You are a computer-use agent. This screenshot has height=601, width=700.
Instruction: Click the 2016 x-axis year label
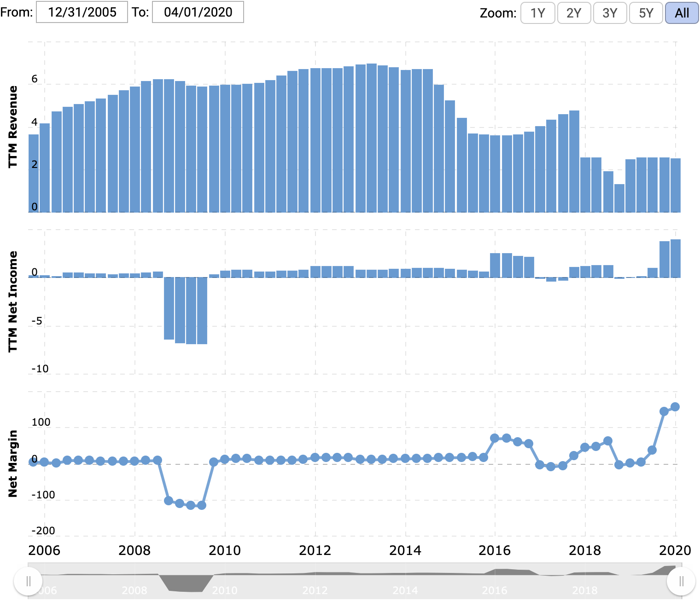495,550
